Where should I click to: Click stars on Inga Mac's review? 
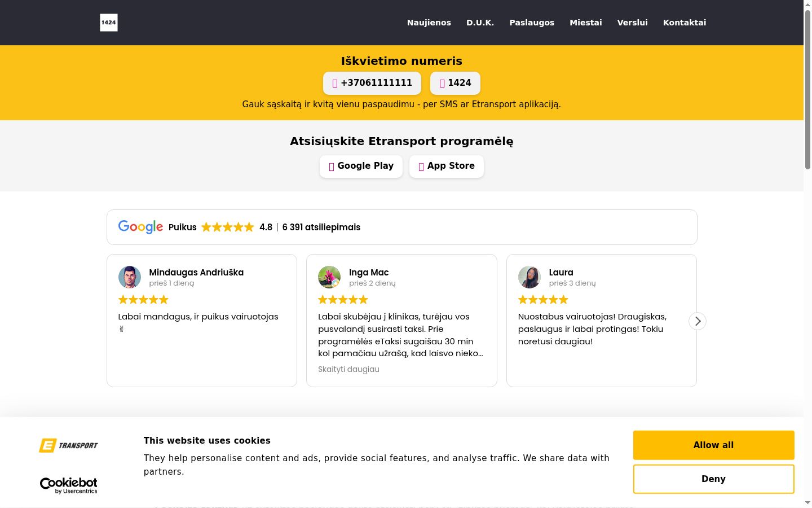point(343,299)
